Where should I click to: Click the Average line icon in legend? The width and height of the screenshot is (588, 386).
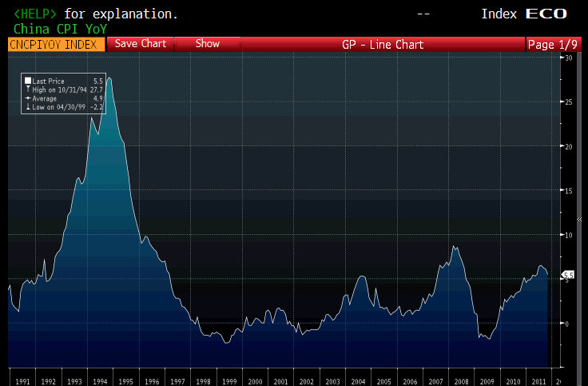(x=28, y=98)
